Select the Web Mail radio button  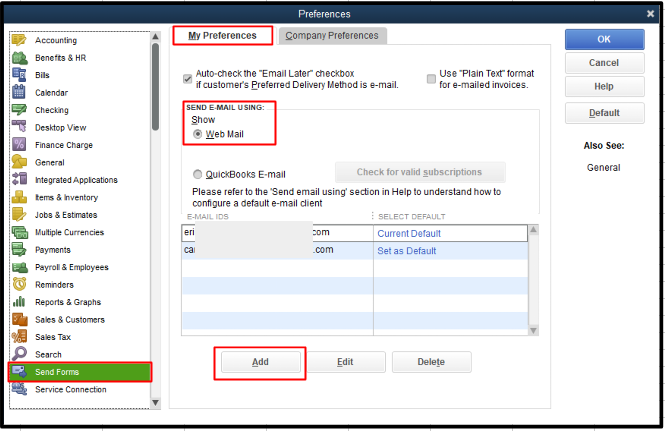click(197, 134)
